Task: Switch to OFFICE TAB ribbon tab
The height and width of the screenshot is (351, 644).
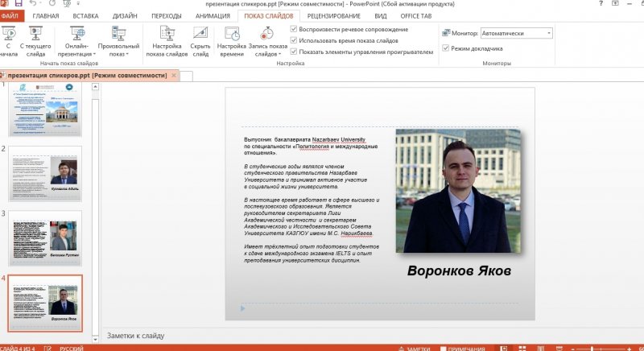Action: pyautogui.click(x=415, y=16)
